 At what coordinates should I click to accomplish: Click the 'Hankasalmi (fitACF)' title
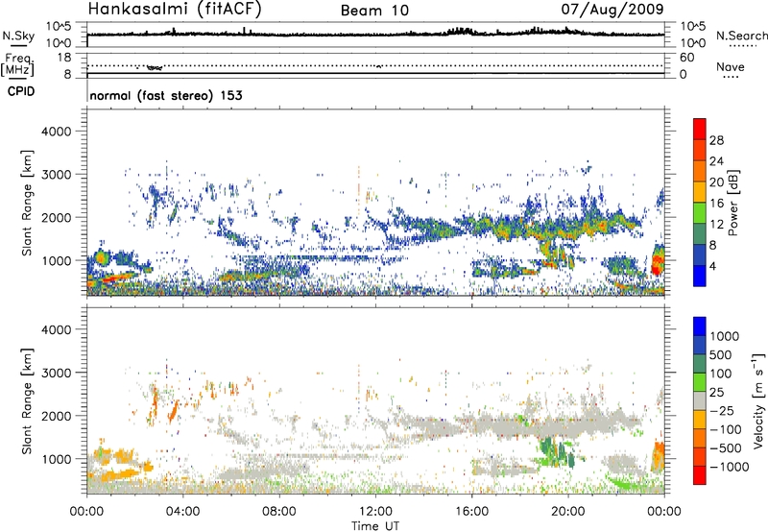[175, 9]
